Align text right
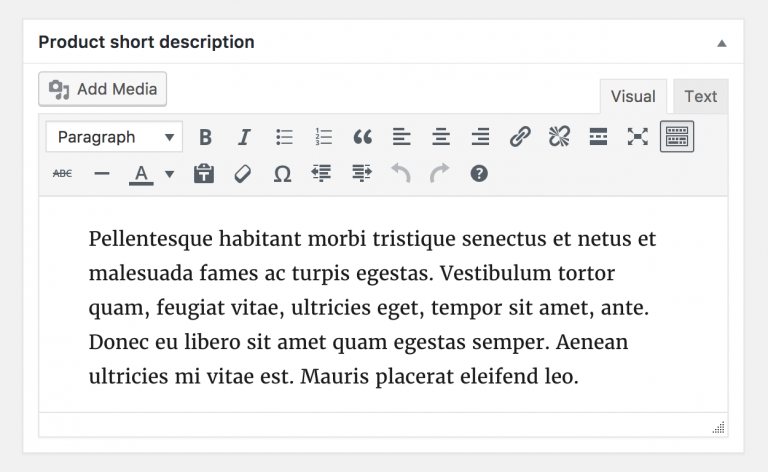This screenshot has width=768, height=472. click(x=480, y=137)
